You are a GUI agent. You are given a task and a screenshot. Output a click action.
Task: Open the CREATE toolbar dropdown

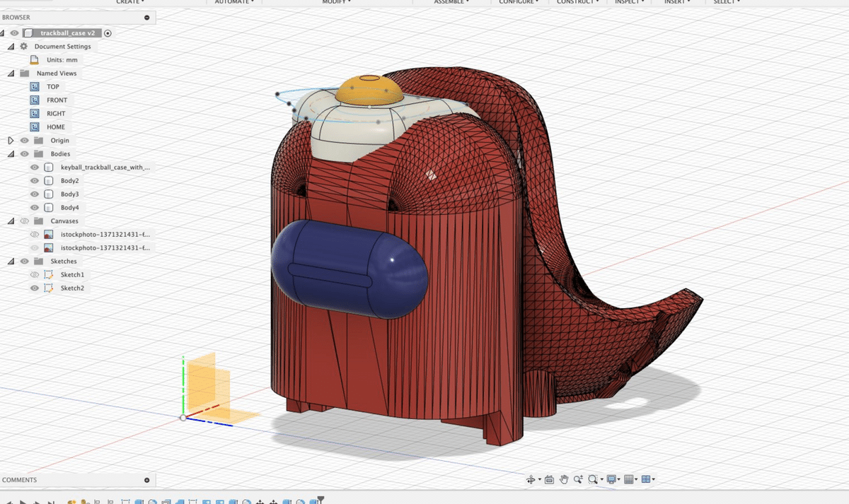pyautogui.click(x=129, y=2)
